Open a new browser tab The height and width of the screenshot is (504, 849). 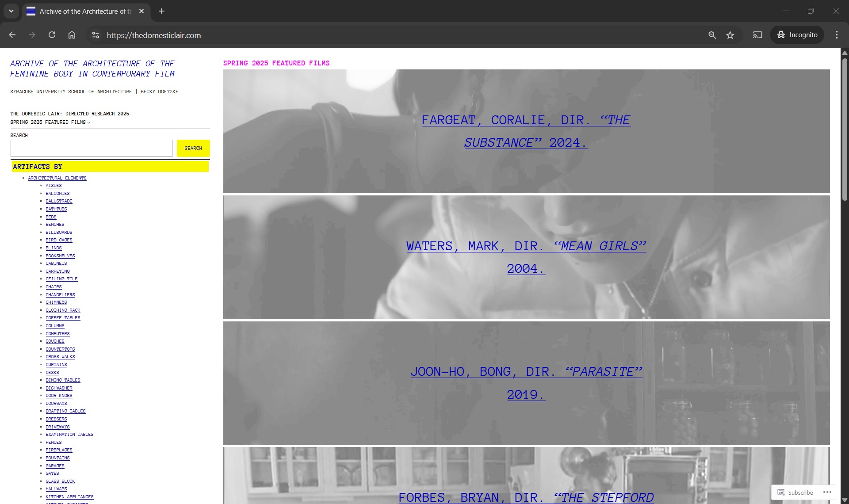pyautogui.click(x=162, y=11)
